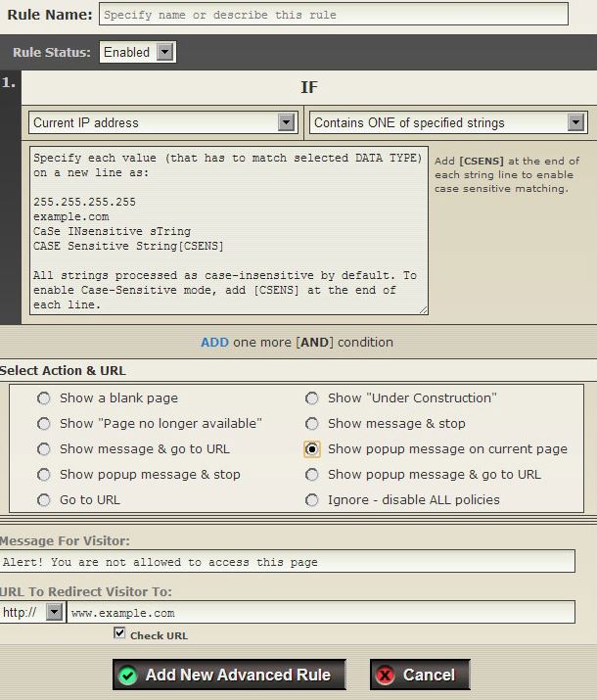Click the IF condition header
The width and height of the screenshot is (597, 700).
[x=309, y=87]
